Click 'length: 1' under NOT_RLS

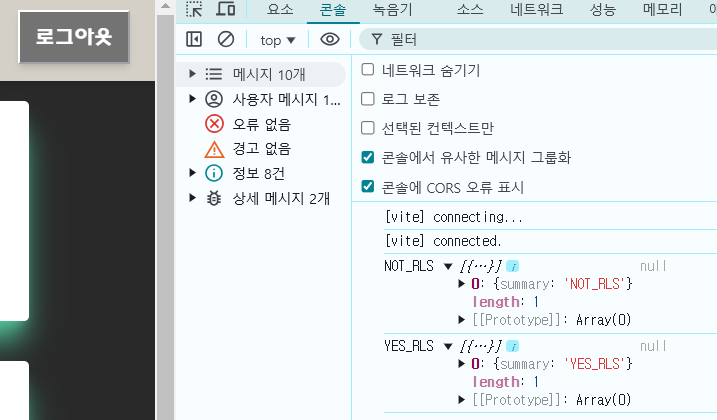[505, 302]
